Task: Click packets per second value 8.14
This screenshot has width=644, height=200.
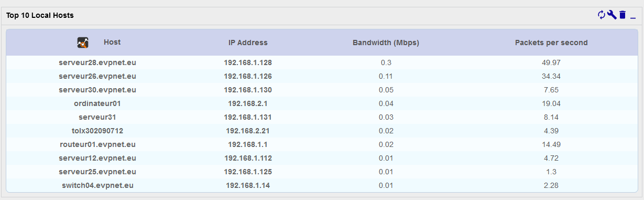Action: tap(551, 117)
